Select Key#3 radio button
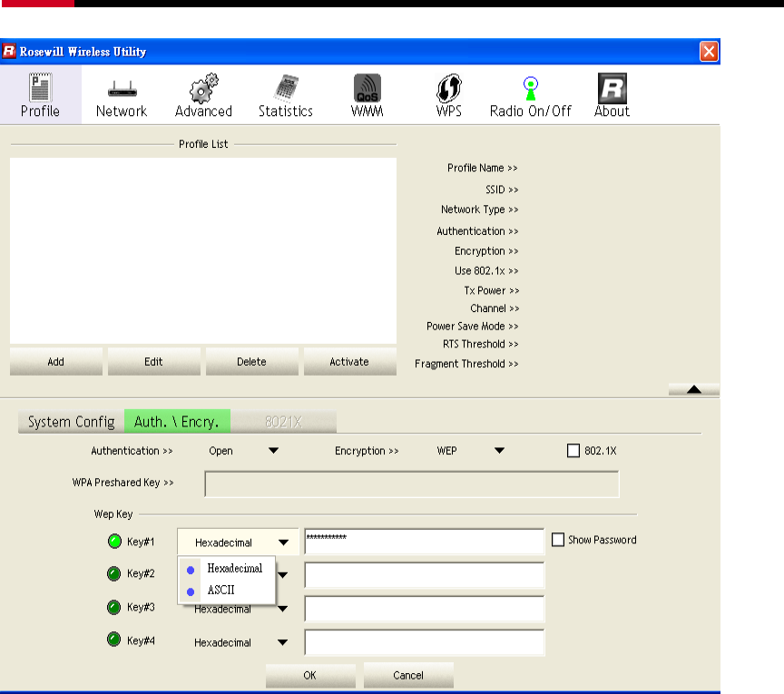Screen dimensions: 784x694 114,607
